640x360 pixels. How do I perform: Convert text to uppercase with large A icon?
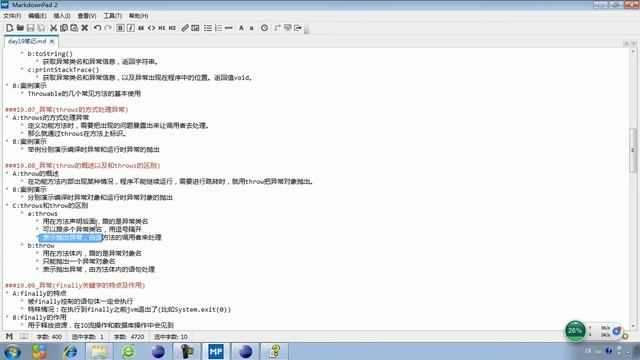pos(241,28)
